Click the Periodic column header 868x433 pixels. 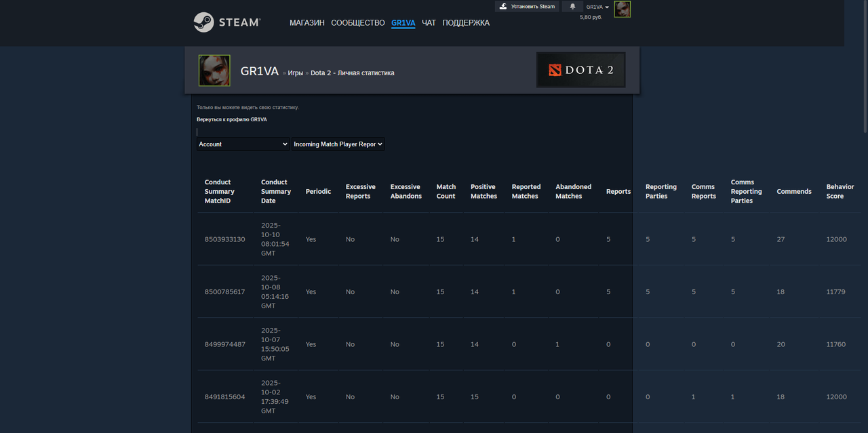pyautogui.click(x=318, y=192)
